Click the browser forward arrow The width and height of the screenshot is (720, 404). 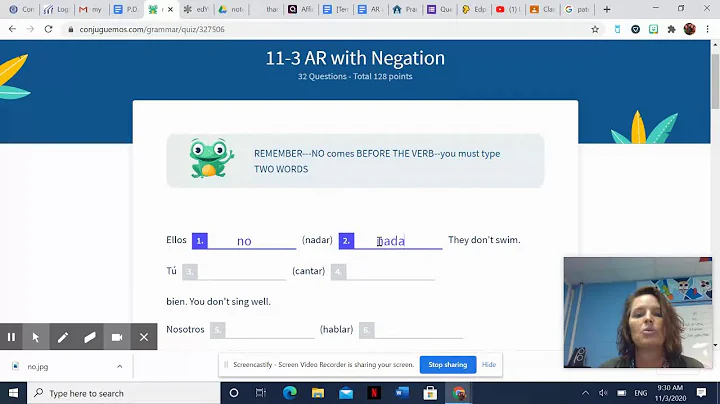(30, 29)
